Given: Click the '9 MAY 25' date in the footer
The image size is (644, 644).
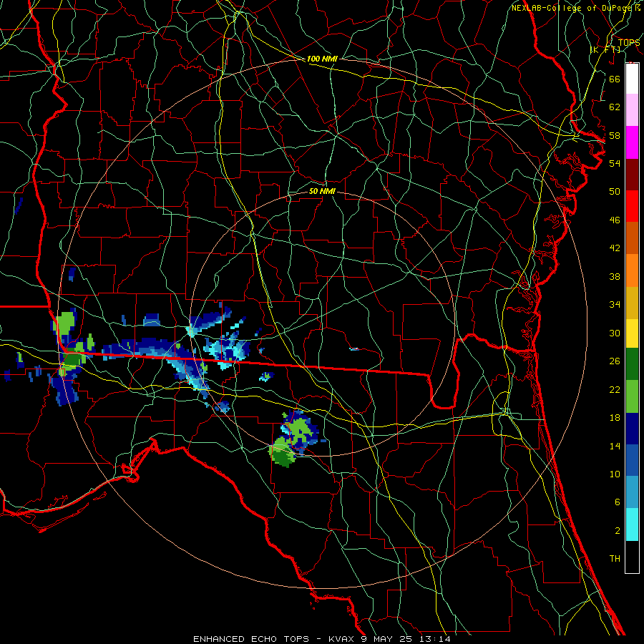Looking at the screenshot, I should click(x=388, y=639).
